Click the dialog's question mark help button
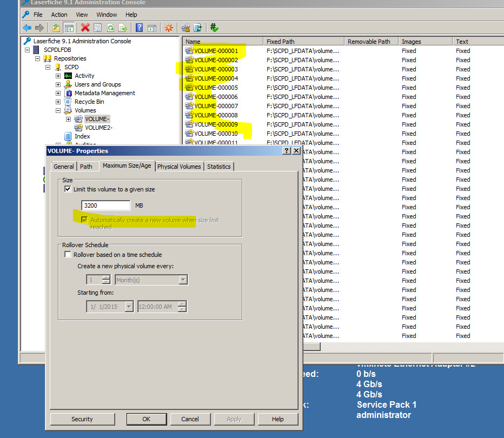This screenshot has width=504, height=438. (x=286, y=151)
